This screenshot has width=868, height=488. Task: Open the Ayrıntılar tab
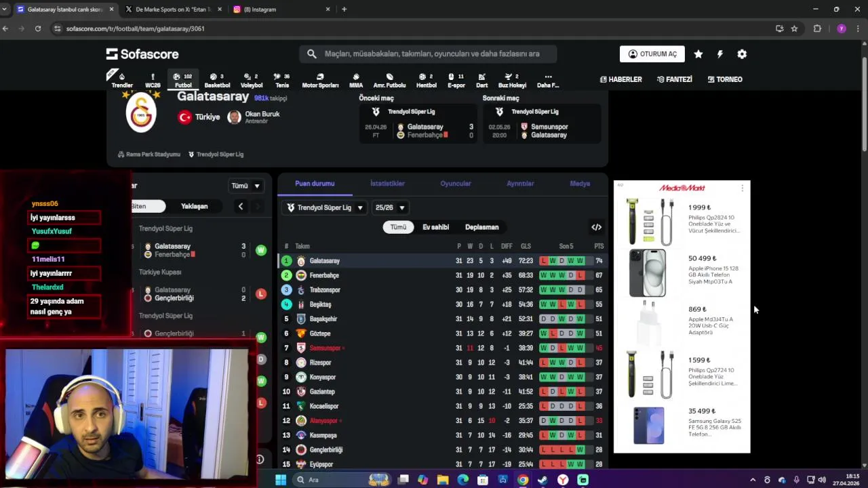(520, 184)
